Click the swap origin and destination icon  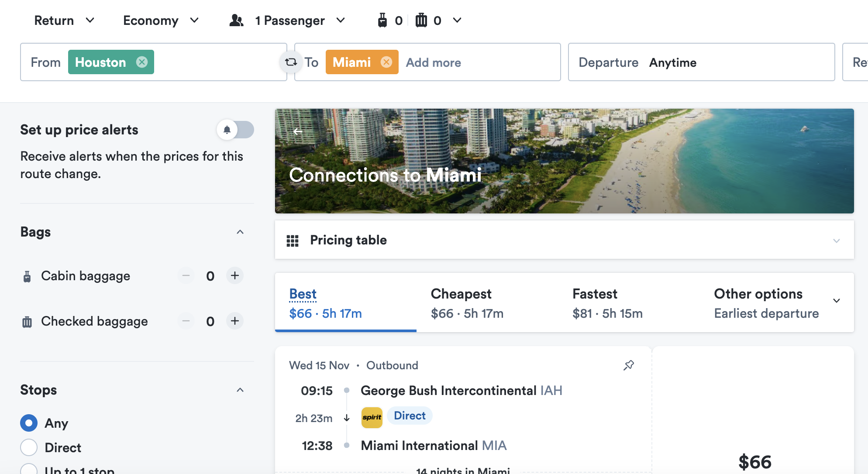(x=291, y=62)
